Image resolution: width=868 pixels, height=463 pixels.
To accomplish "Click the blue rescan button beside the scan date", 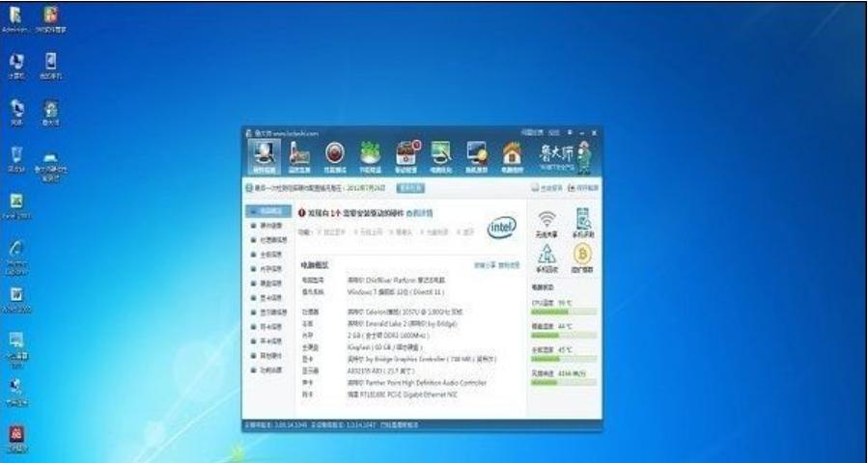I will click(410, 188).
